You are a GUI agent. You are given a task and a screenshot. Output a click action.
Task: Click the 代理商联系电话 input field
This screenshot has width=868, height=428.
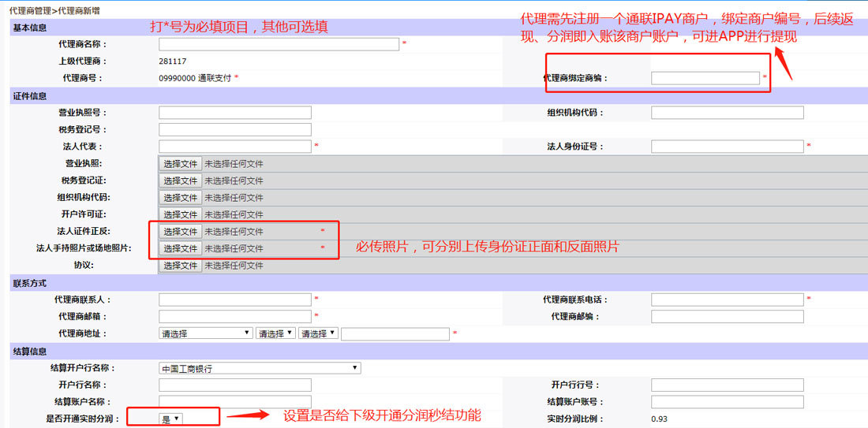[727, 300]
